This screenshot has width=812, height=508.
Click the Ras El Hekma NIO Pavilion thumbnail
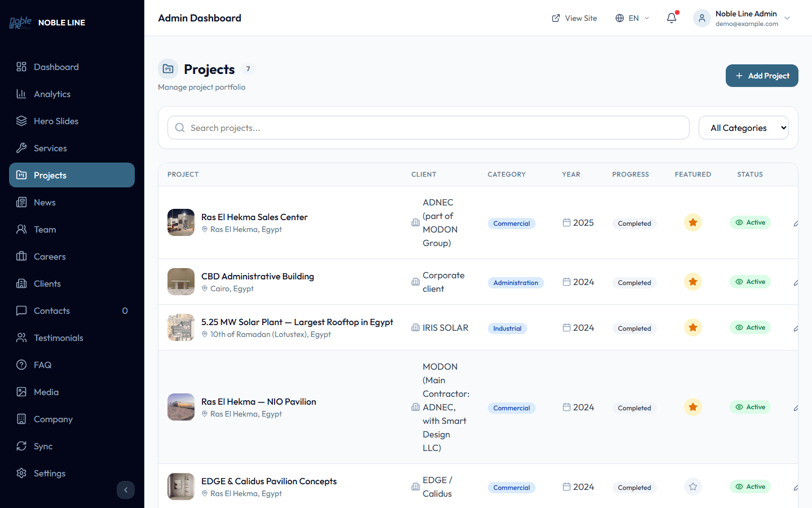[x=181, y=407]
